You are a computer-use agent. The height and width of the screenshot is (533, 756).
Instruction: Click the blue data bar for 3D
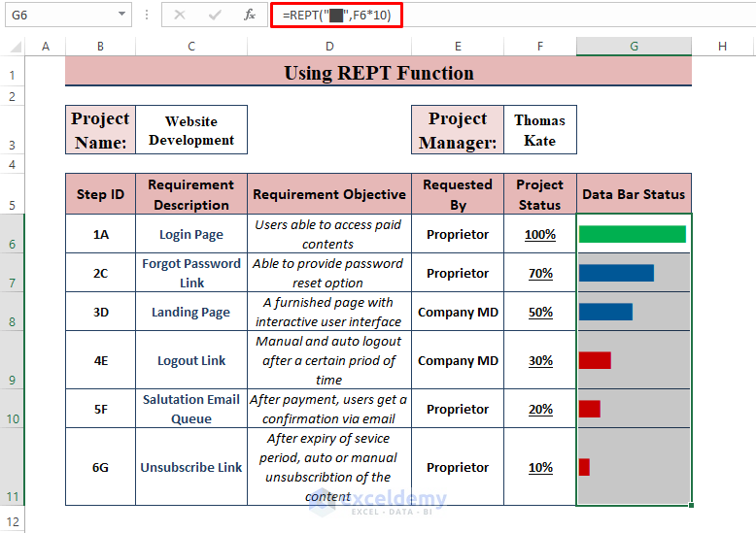605,312
